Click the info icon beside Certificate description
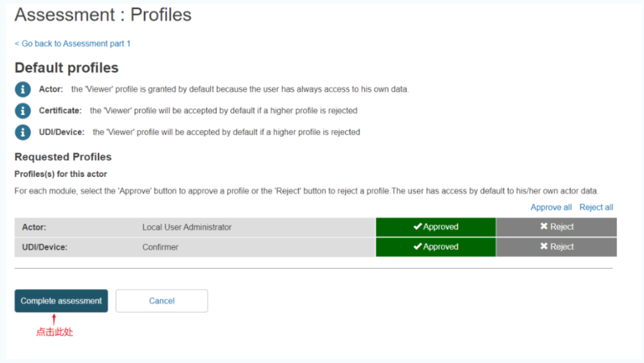 [23, 110]
